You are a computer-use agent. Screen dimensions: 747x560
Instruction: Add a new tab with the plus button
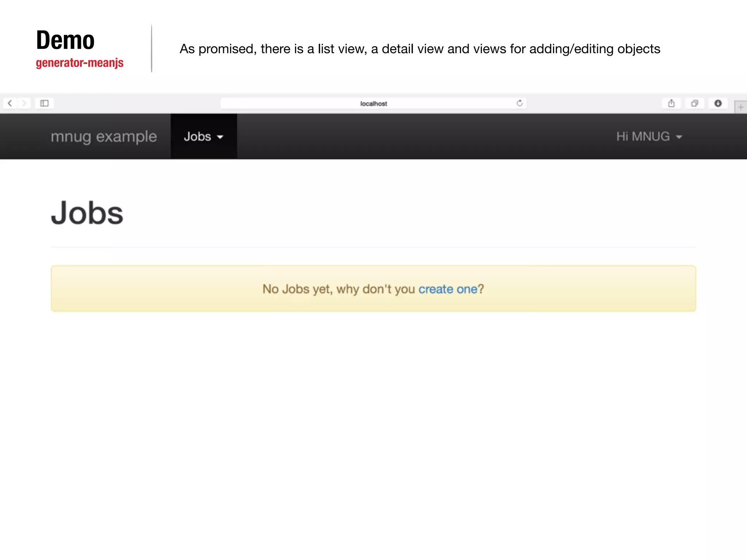click(x=741, y=108)
